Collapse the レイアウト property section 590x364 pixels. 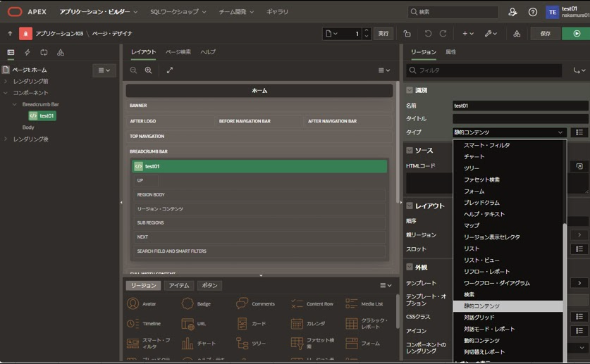click(x=410, y=206)
